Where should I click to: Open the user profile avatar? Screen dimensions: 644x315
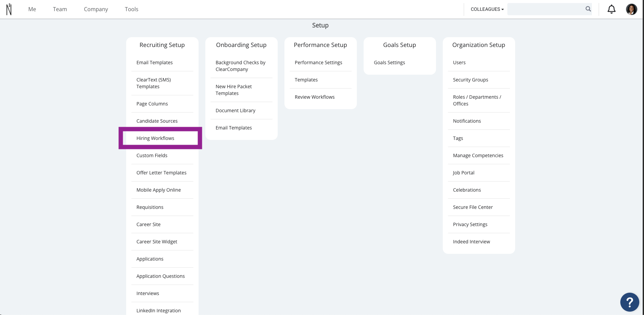pos(631,9)
